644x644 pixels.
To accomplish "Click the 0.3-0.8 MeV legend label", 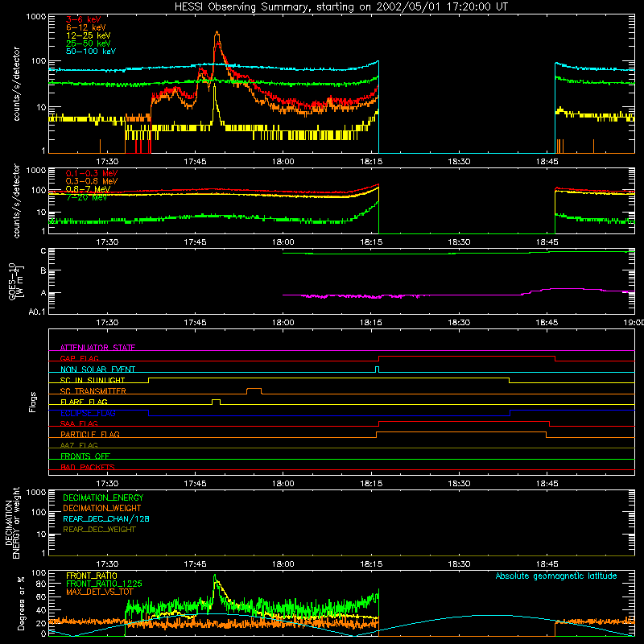I will coord(92,181).
